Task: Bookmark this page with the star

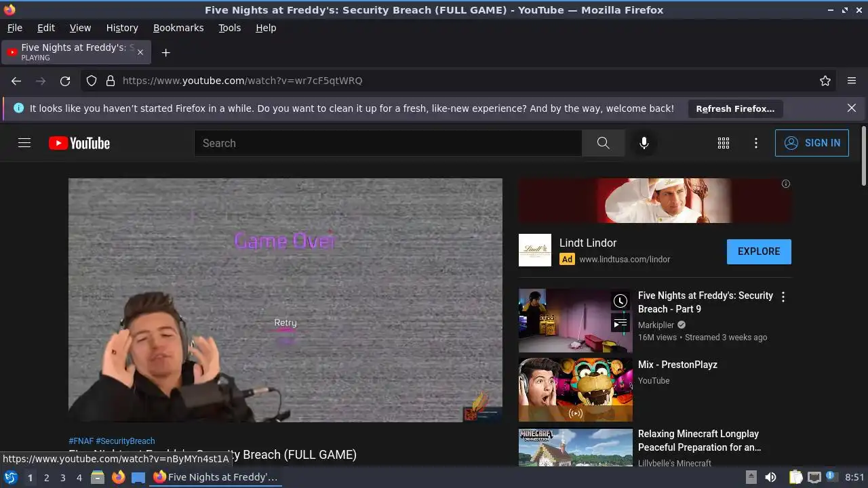Action: [x=825, y=81]
